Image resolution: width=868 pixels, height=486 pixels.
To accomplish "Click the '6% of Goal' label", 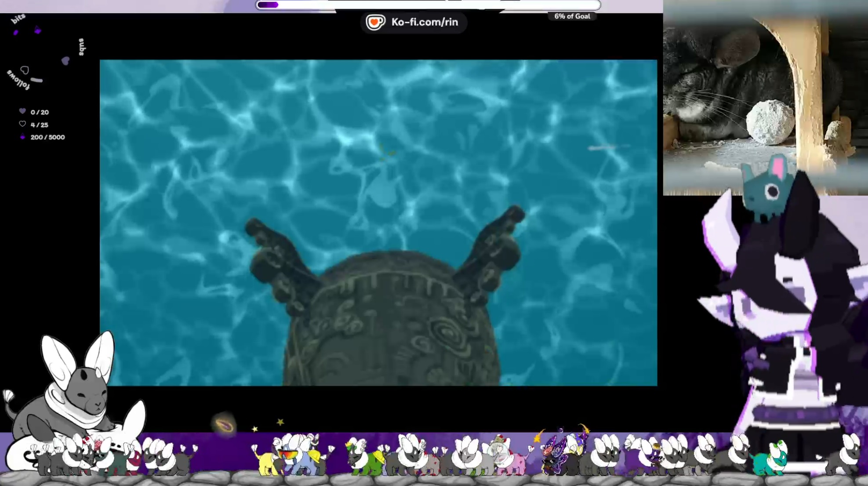I will [572, 16].
